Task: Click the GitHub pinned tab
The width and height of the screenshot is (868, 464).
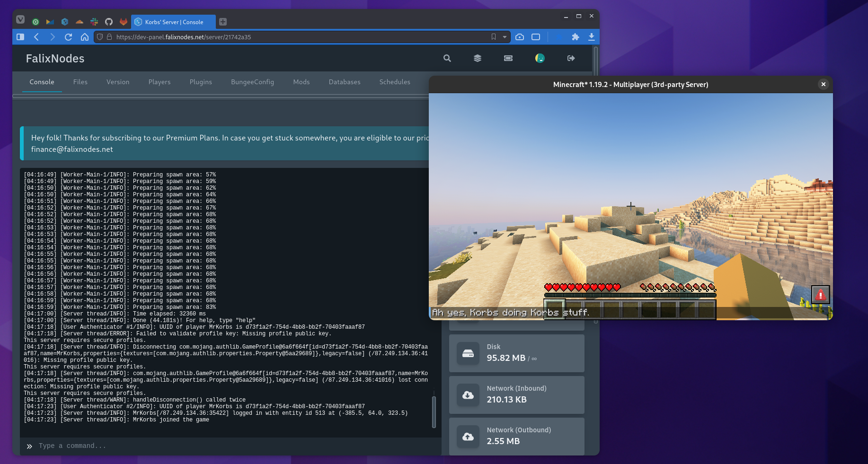Action: (x=109, y=22)
